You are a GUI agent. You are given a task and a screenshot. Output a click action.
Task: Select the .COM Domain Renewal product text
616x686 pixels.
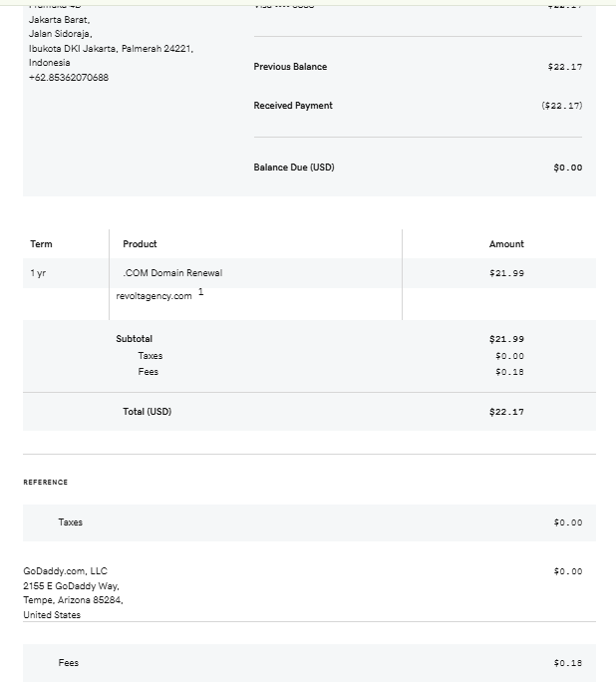(x=172, y=273)
